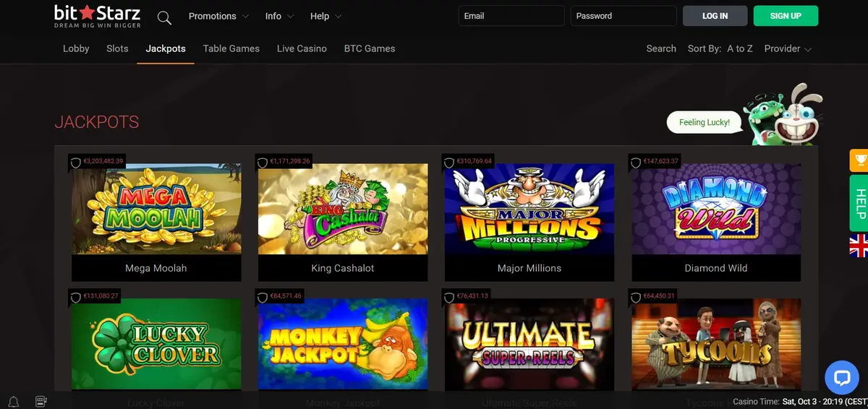Open the Table Games tab

[x=231, y=48]
